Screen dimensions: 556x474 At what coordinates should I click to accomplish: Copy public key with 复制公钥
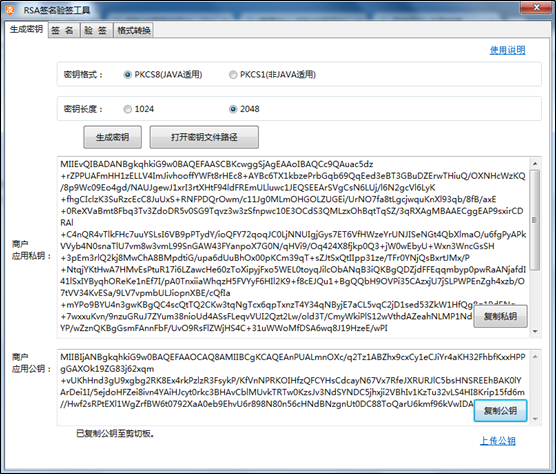pos(500,411)
